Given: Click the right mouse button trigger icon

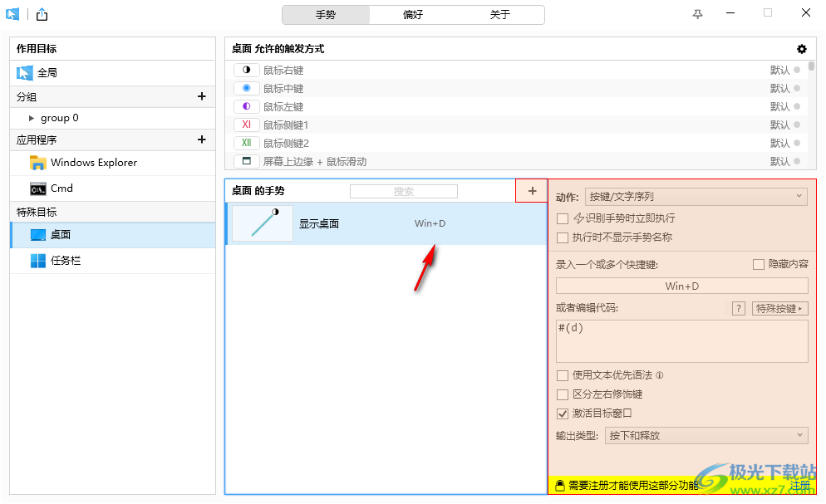Looking at the screenshot, I should tap(247, 70).
